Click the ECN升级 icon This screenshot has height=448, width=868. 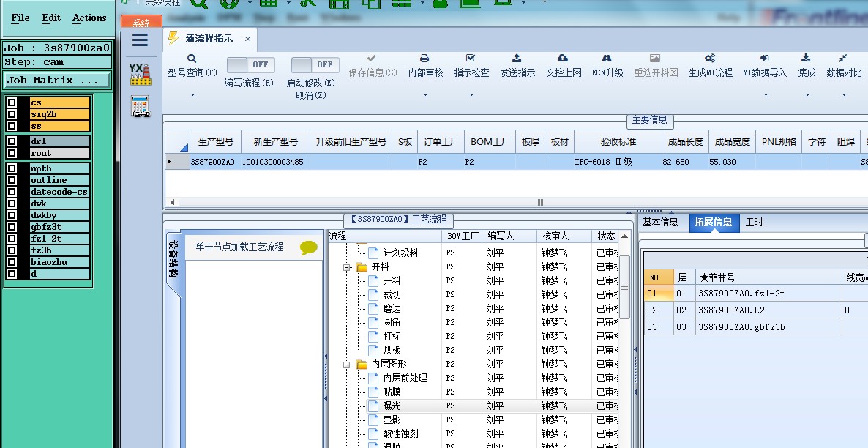[607, 58]
